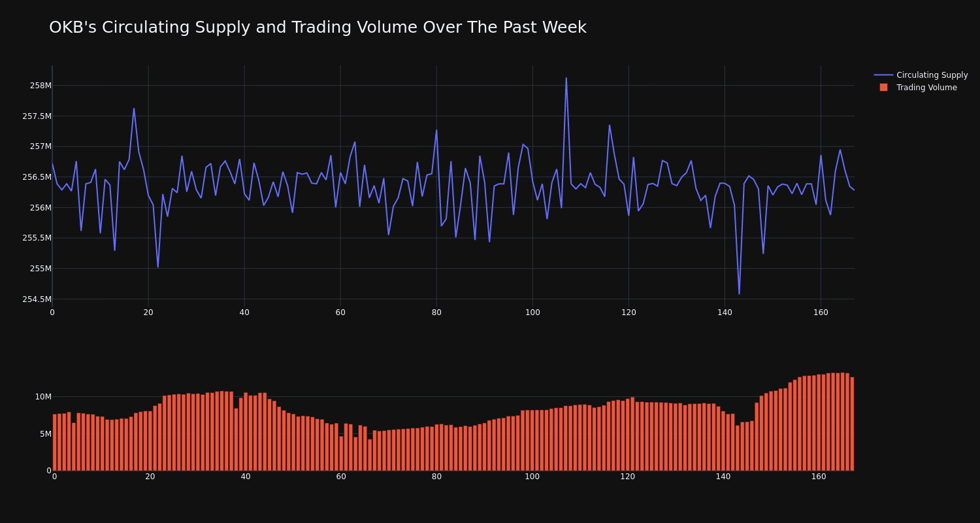Click the lowest supply dip near 254.5M
The width and height of the screenshot is (980, 523).
(x=739, y=294)
